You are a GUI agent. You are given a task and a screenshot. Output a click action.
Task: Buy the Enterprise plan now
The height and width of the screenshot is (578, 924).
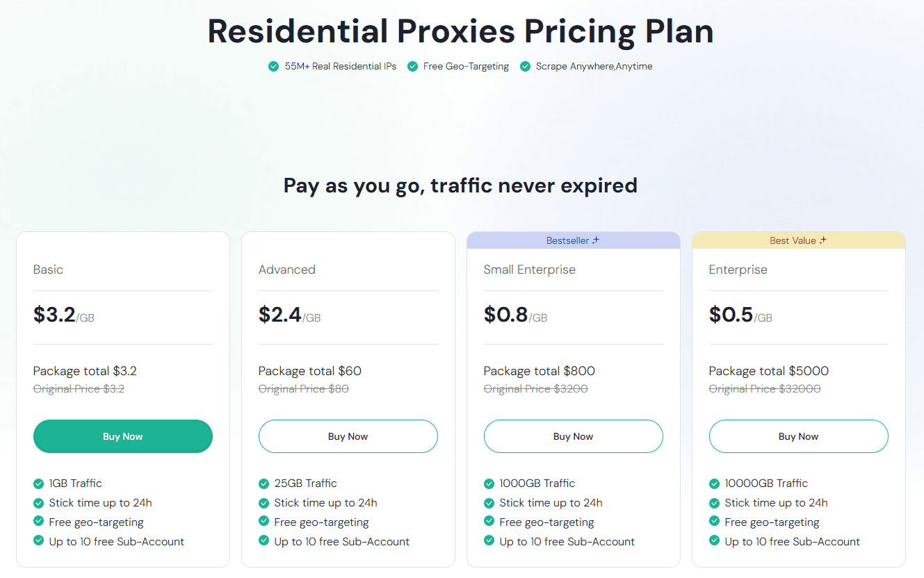[798, 436]
